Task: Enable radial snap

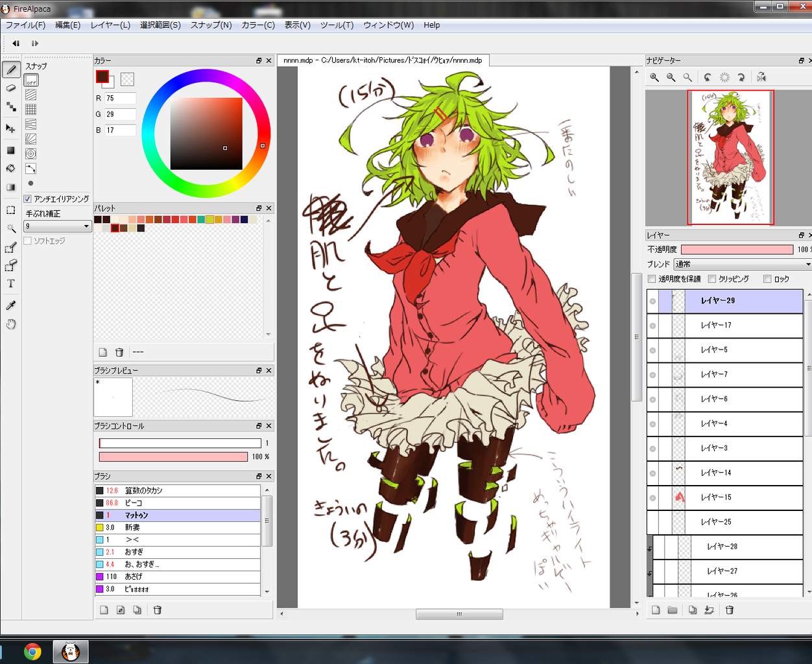Action: (x=31, y=139)
